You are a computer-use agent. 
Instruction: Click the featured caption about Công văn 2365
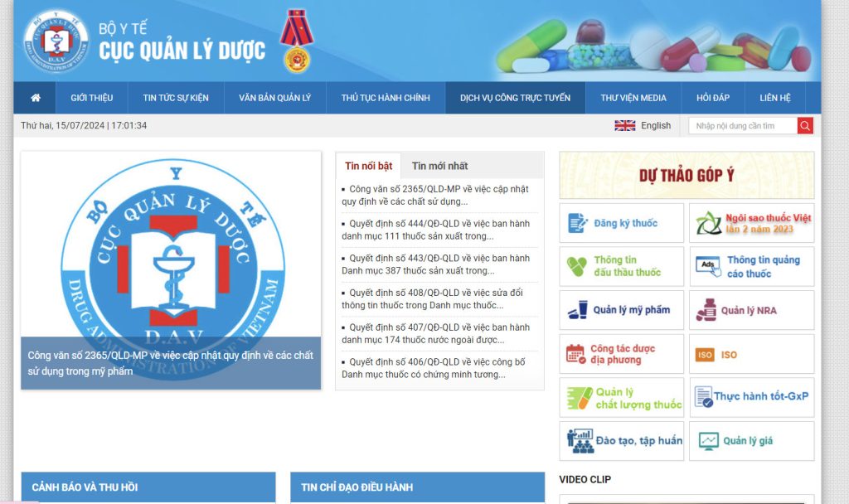[x=170, y=363]
